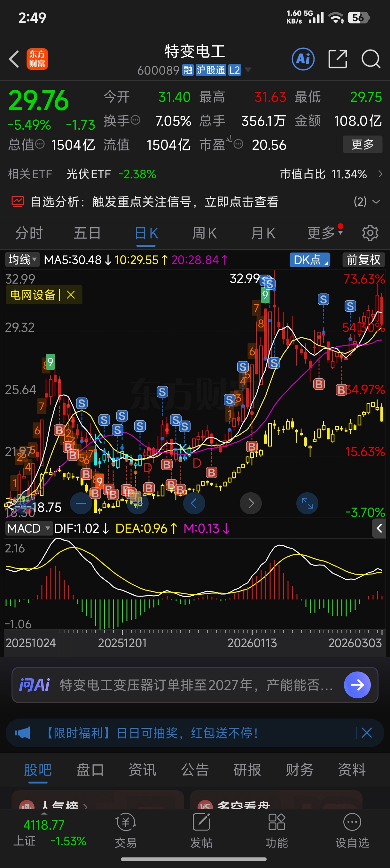Image resolution: width=390 pixels, height=868 pixels.
Task: Open 人气榜 card
Action: point(97,800)
